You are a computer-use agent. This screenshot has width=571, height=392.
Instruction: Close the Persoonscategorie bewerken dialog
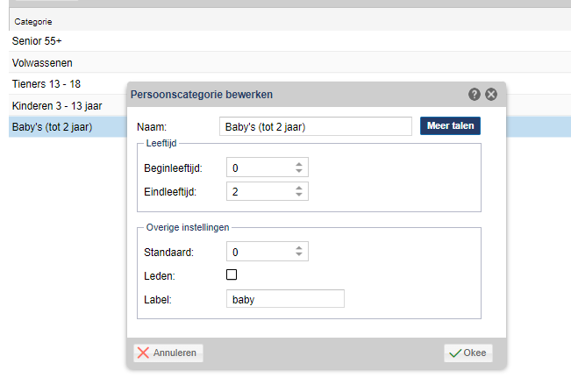coord(491,94)
